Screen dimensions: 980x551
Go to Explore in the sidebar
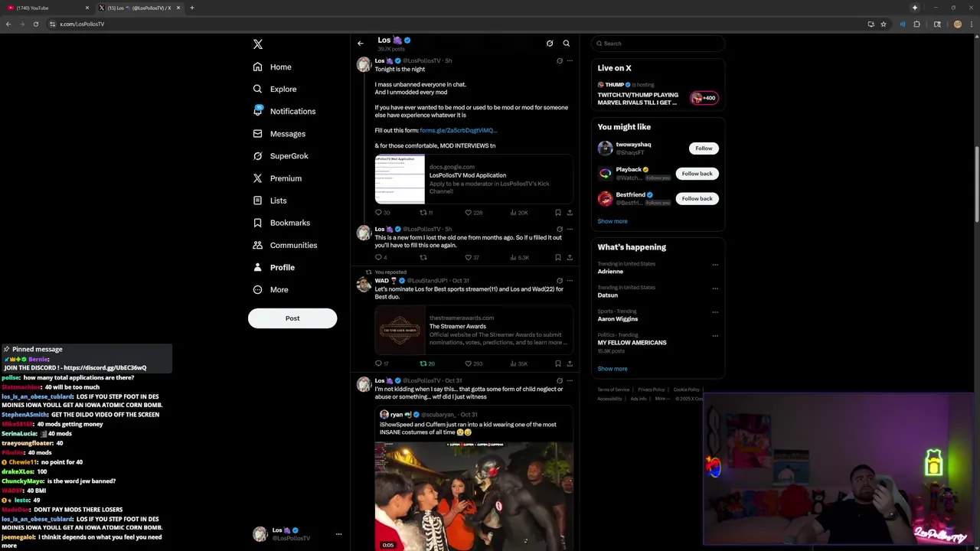coord(275,89)
